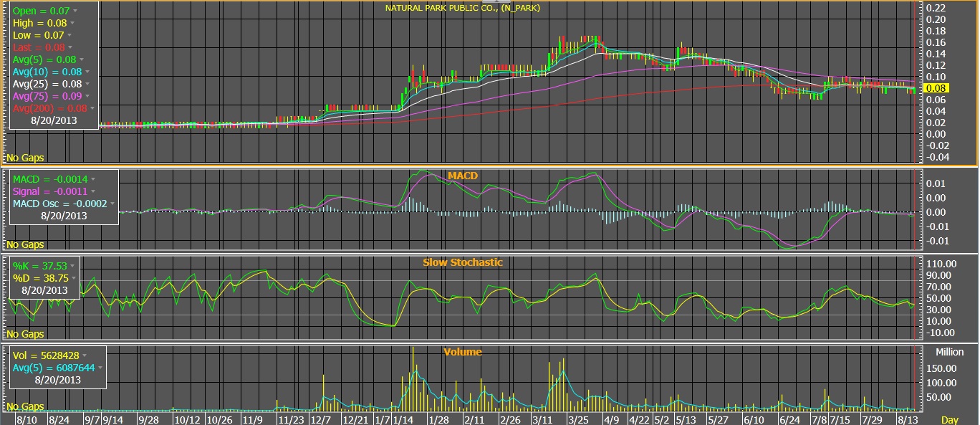Click the 100.00 volume axis label

point(943,383)
